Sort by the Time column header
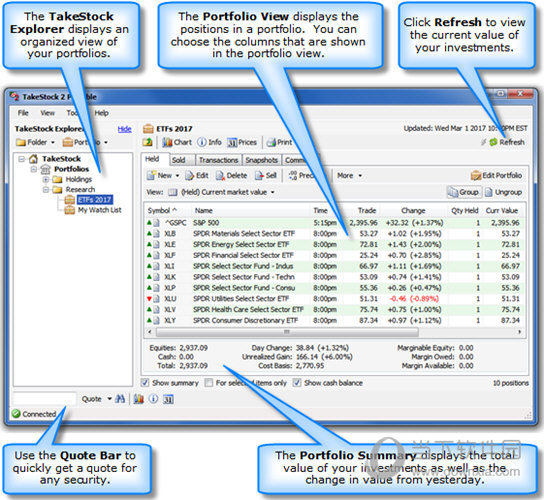 [x=320, y=210]
